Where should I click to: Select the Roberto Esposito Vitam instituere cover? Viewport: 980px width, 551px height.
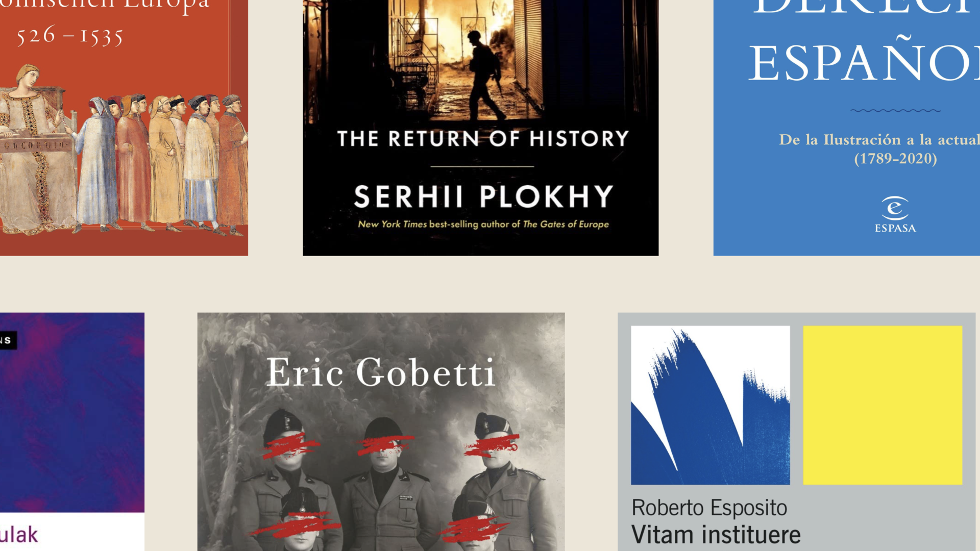coord(796,432)
